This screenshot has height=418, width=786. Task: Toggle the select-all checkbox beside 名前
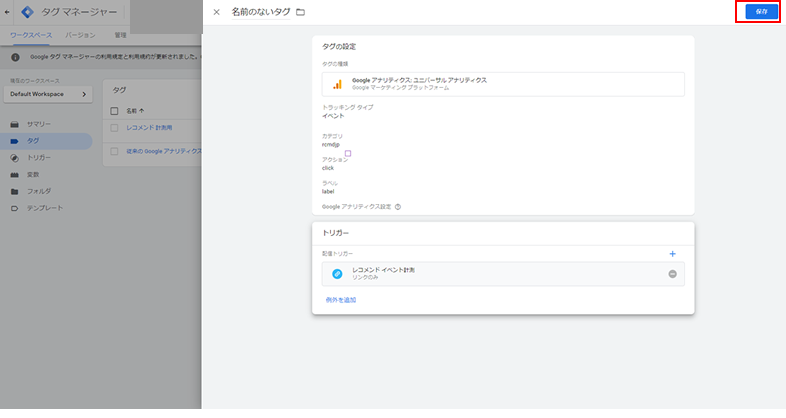click(114, 111)
